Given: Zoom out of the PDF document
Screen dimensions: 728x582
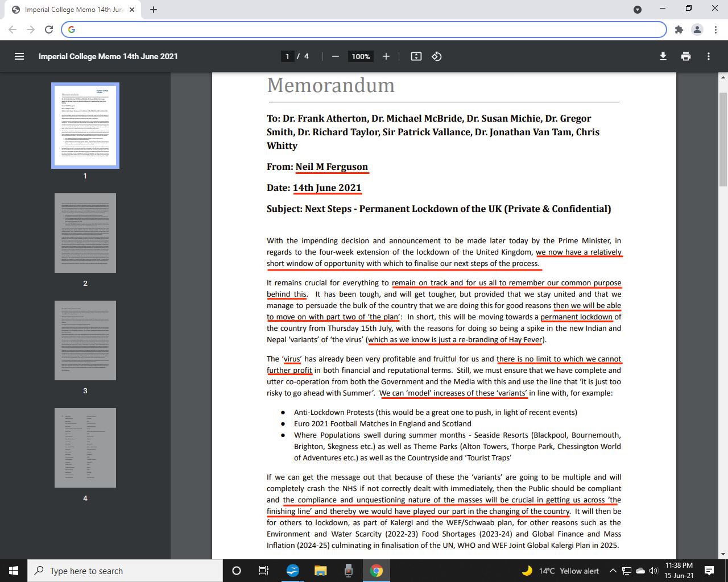Looking at the screenshot, I should coord(336,56).
